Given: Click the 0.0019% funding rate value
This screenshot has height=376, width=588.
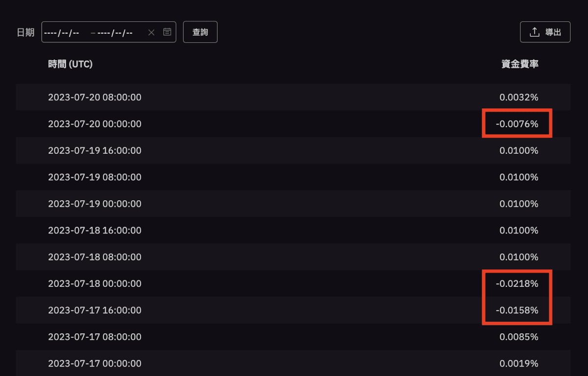Looking at the screenshot, I should (x=519, y=363).
